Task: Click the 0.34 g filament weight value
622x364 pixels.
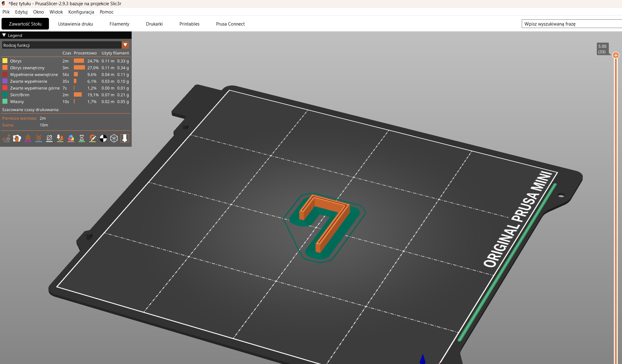Action: (123, 68)
